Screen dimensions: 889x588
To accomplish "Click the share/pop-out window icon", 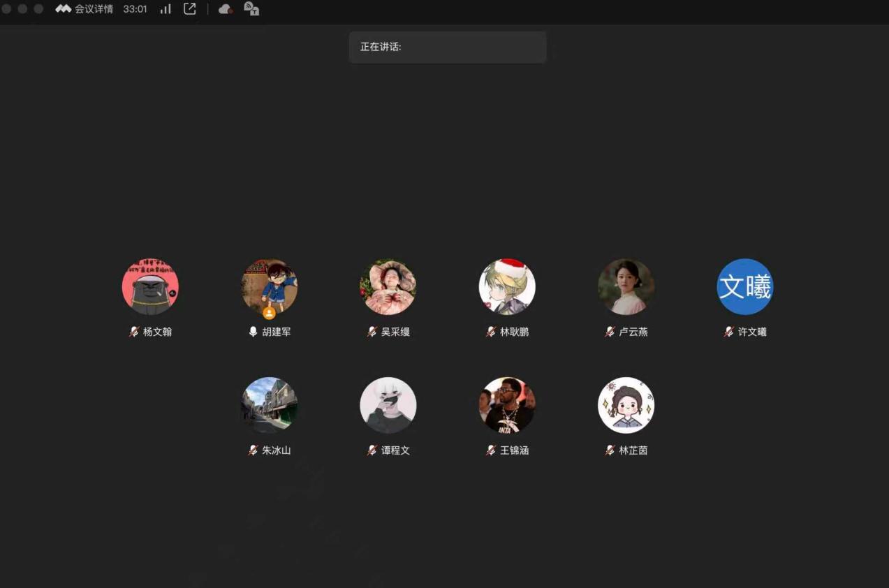I will [x=189, y=9].
